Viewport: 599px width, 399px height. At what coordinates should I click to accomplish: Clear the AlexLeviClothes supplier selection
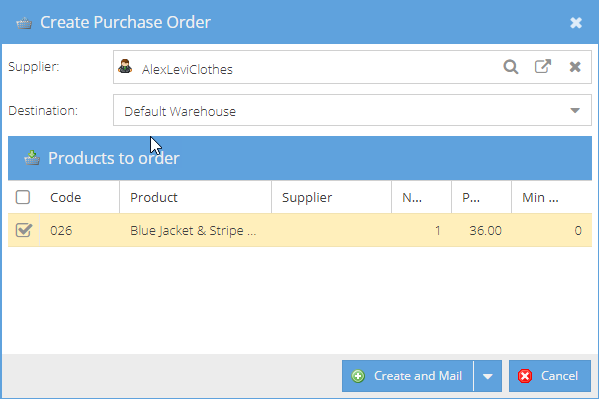(575, 67)
